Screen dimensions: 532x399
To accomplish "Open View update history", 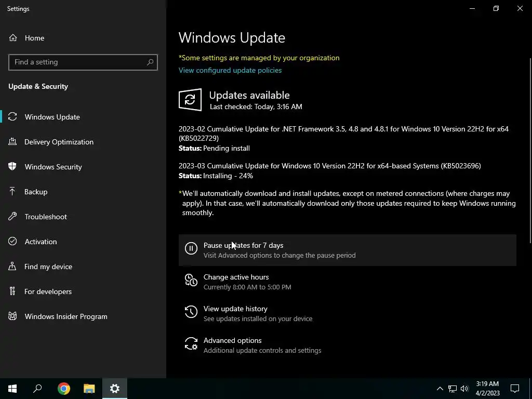I will pyautogui.click(x=348, y=313).
